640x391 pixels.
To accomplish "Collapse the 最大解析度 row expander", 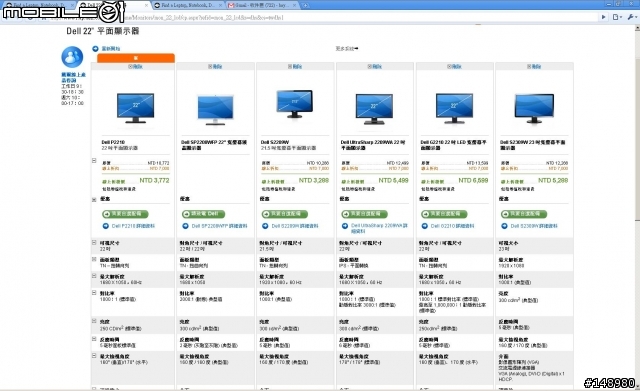I will pos(94,276).
